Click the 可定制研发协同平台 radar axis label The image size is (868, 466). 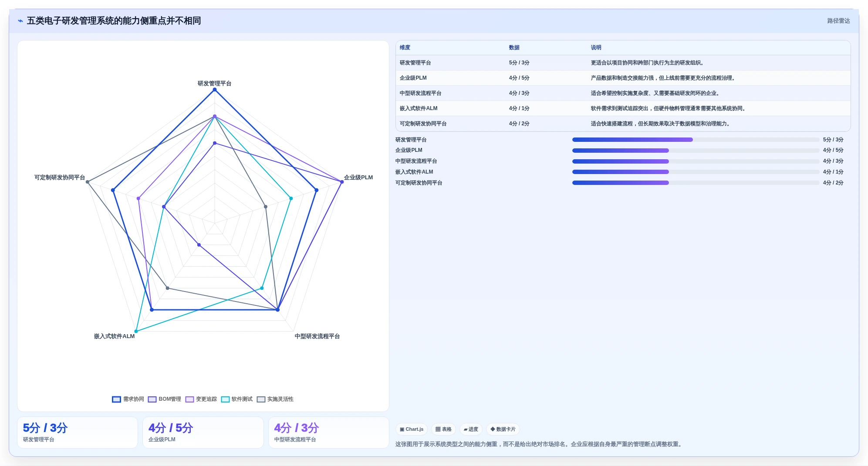[x=60, y=178]
